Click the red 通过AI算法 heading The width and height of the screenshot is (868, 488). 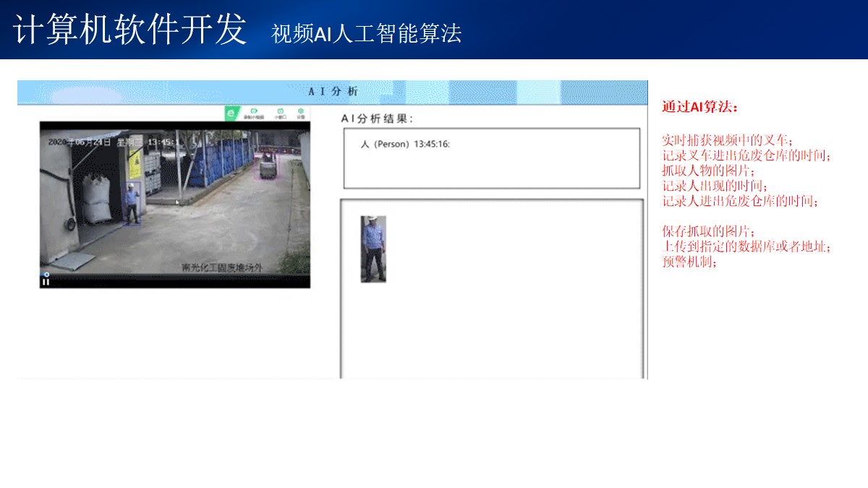click(700, 107)
